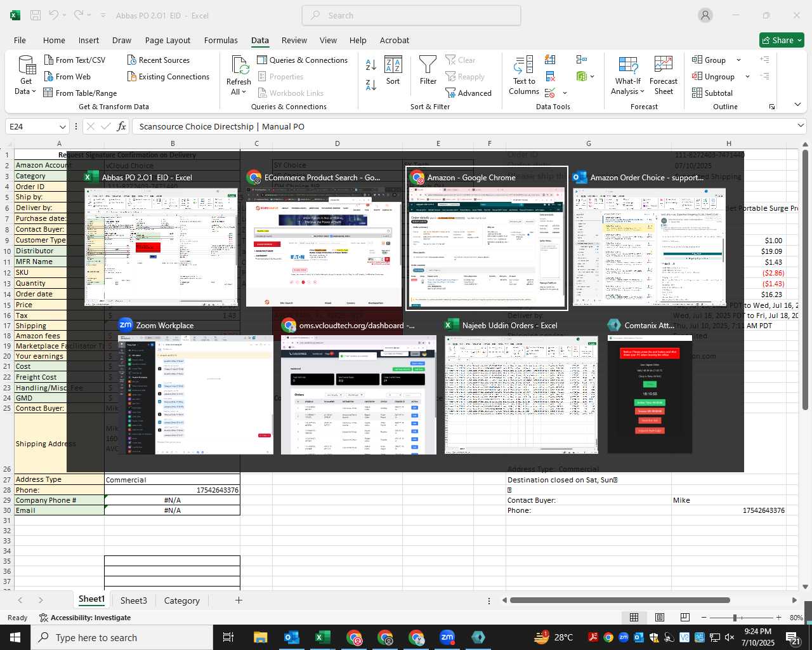Switch to Category worksheet tab
Screen dimensions: 812x650
point(181,600)
